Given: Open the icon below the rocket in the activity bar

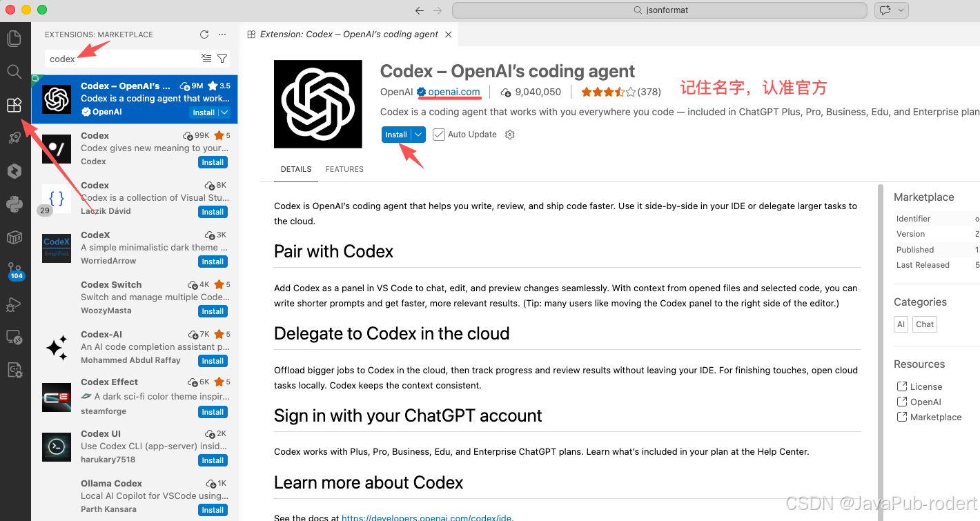Looking at the screenshot, I should [x=14, y=171].
